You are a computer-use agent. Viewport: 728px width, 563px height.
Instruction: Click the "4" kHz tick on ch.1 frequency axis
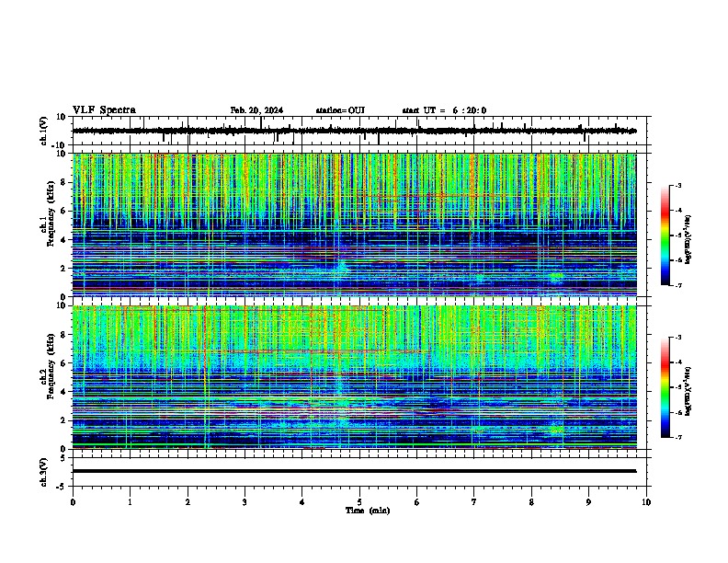tap(63, 240)
